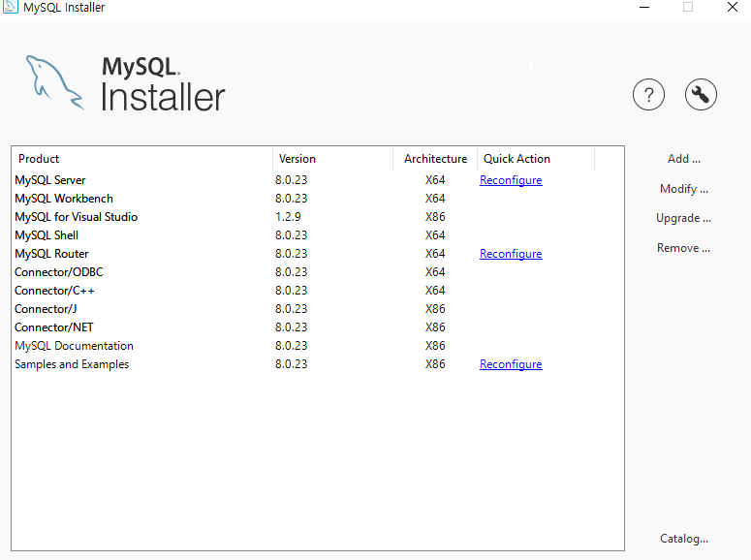751x560 pixels.
Task: Select the Samples and Examples row
Action: coord(318,364)
